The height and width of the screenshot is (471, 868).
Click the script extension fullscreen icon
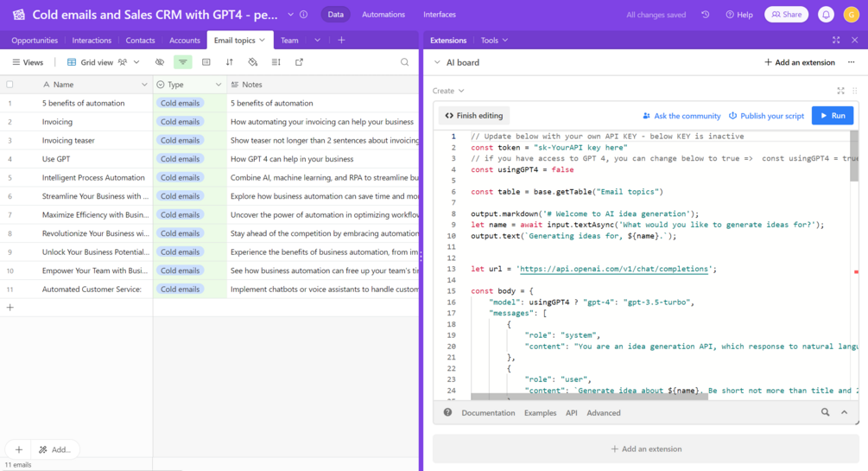pyautogui.click(x=841, y=91)
